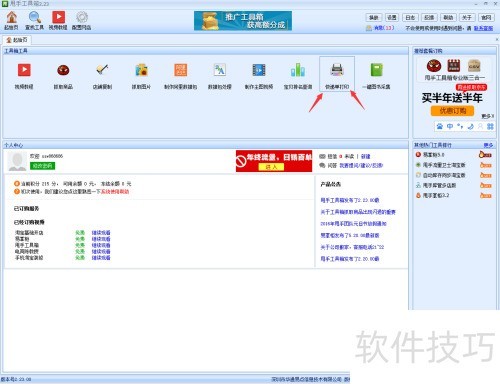Open the red 系统使用帮助 link

(115, 192)
